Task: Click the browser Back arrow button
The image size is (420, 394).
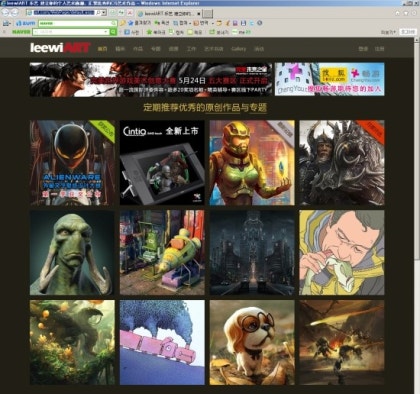Action: point(6,13)
